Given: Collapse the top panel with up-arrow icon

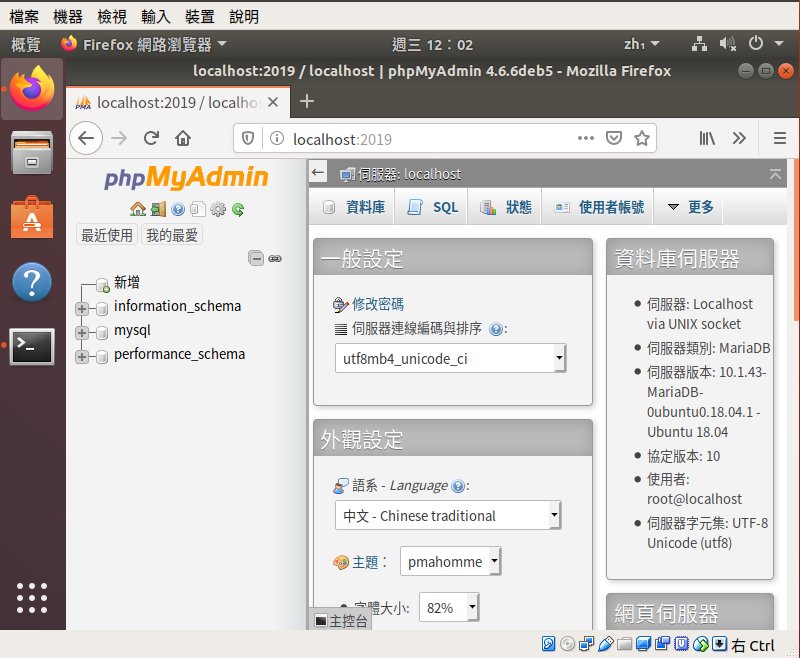Looking at the screenshot, I should [x=775, y=174].
